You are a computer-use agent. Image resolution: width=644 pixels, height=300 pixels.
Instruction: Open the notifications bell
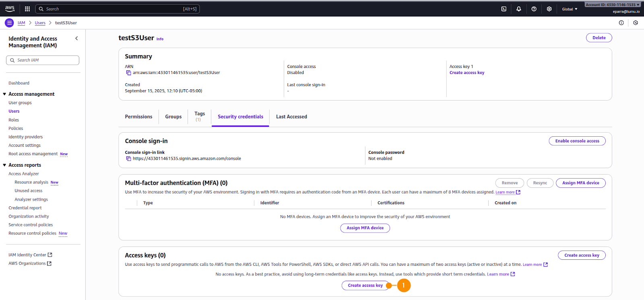[519, 9]
